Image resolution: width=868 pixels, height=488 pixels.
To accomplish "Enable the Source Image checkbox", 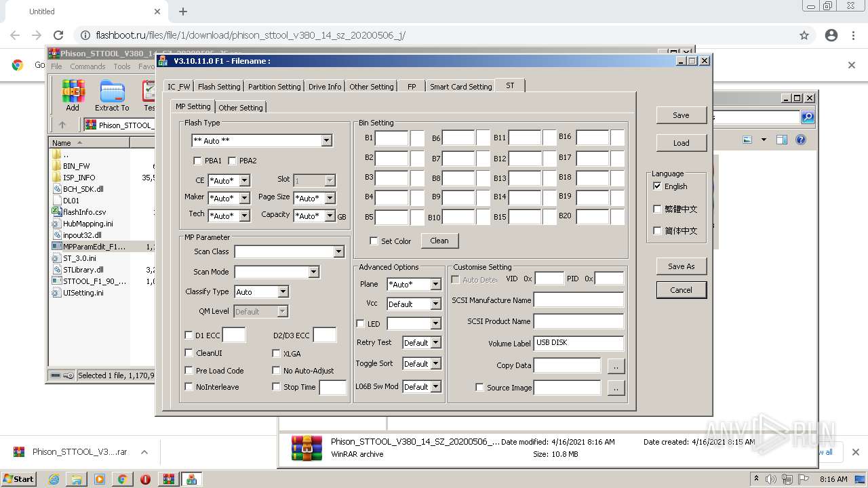I will [479, 388].
